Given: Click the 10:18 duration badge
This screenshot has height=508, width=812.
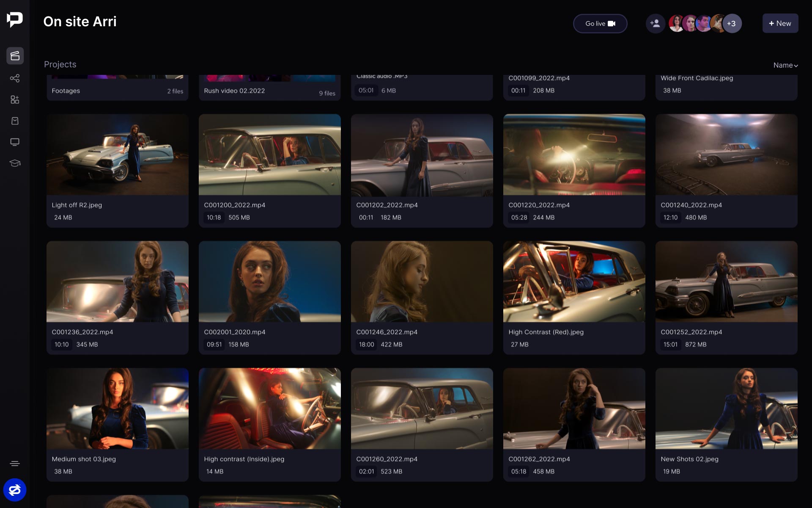Looking at the screenshot, I should [214, 218].
